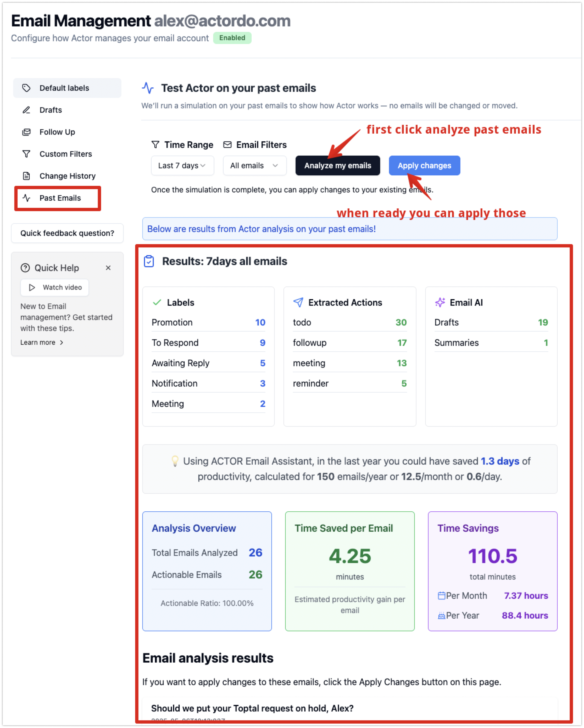584x728 pixels.
Task: Click the document icon beside Change History
Action: point(26,176)
